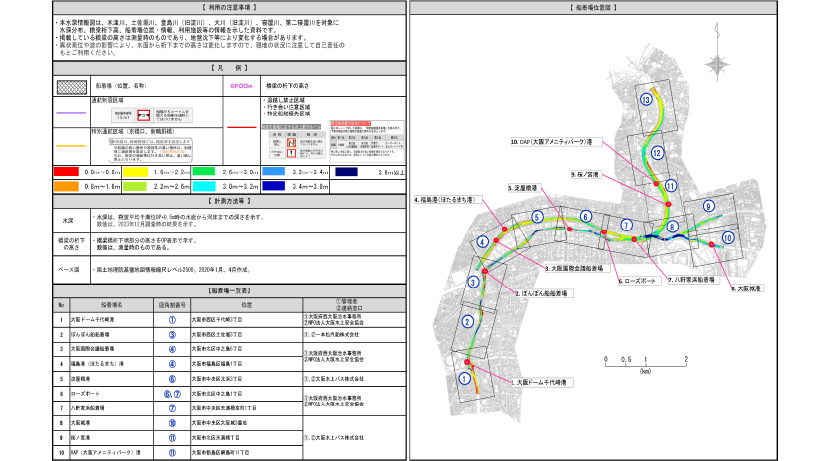Screen dimensions: 831x461
Task: Click circled section number 7 on the map
Action: (626, 225)
